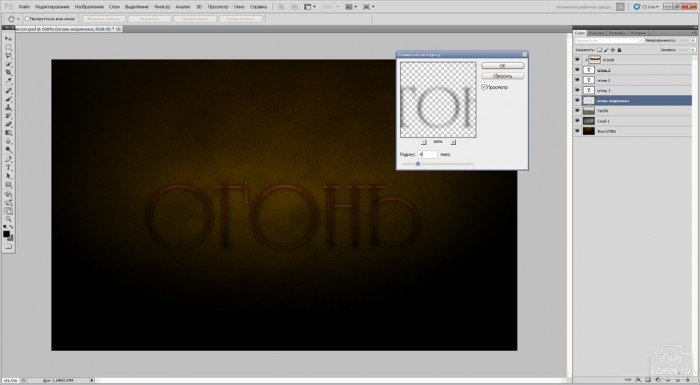Click the Сбросить button in blur dialog
Screen dimensions: 700x385
(x=503, y=76)
